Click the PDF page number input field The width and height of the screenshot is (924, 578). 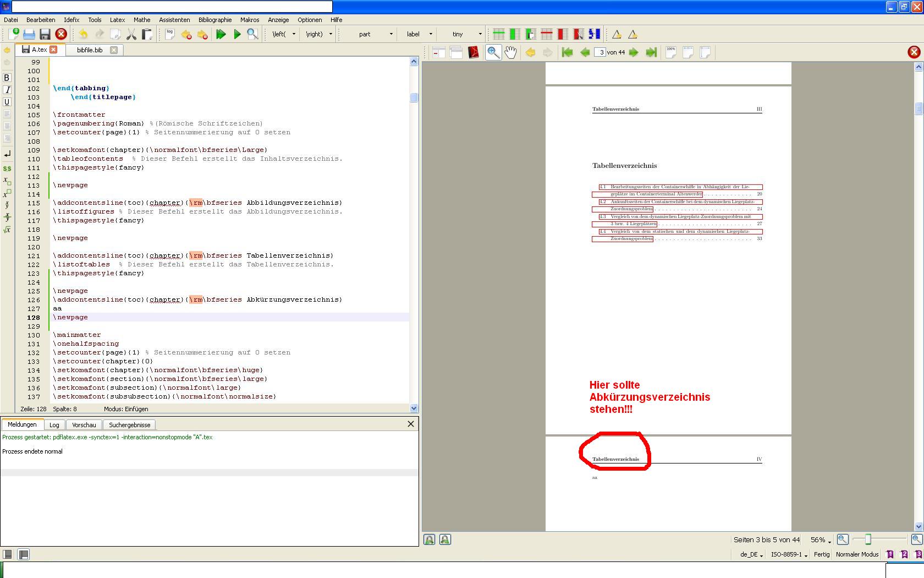pyautogui.click(x=599, y=52)
